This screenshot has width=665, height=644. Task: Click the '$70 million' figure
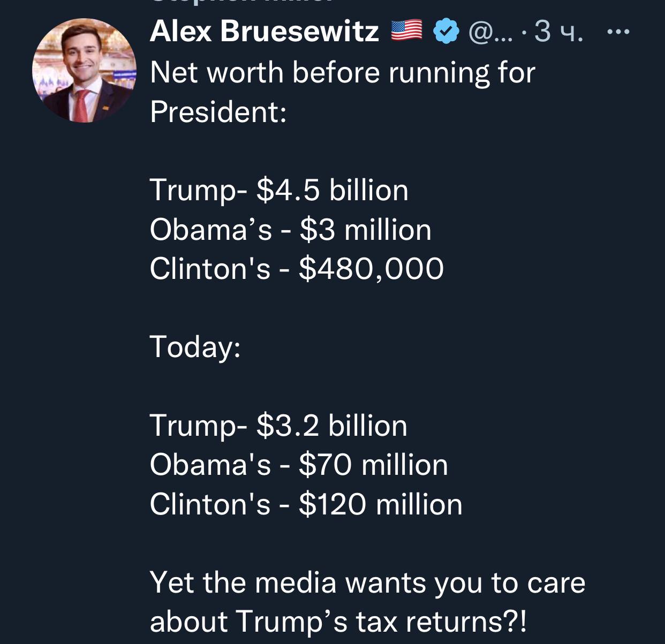pos(373,465)
